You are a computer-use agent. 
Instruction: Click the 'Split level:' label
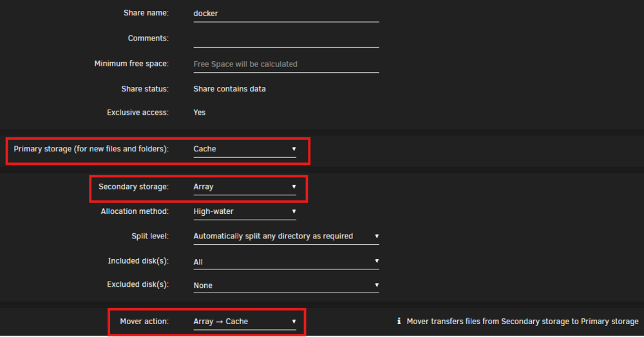[x=150, y=236]
